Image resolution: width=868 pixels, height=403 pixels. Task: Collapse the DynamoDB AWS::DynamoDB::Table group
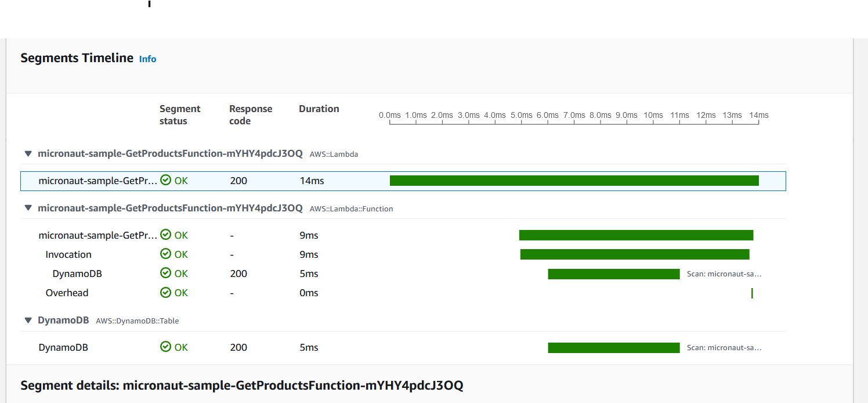27,320
